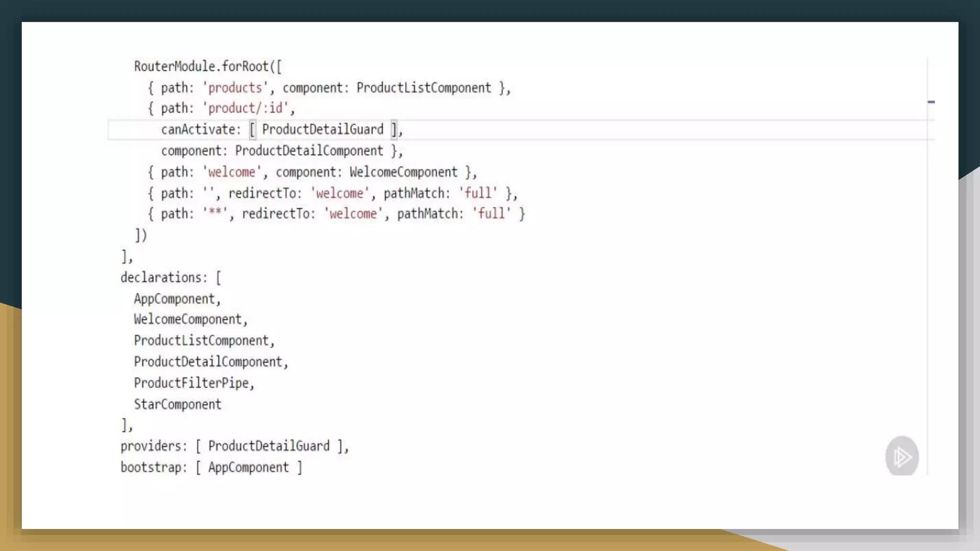Click 'ProductListComponent' in the products route

click(x=423, y=88)
